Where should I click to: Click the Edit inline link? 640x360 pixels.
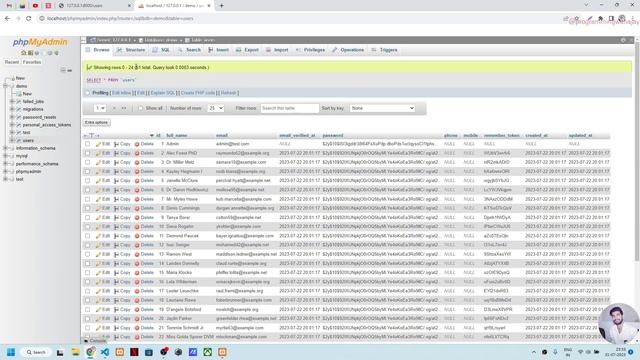tap(121, 93)
